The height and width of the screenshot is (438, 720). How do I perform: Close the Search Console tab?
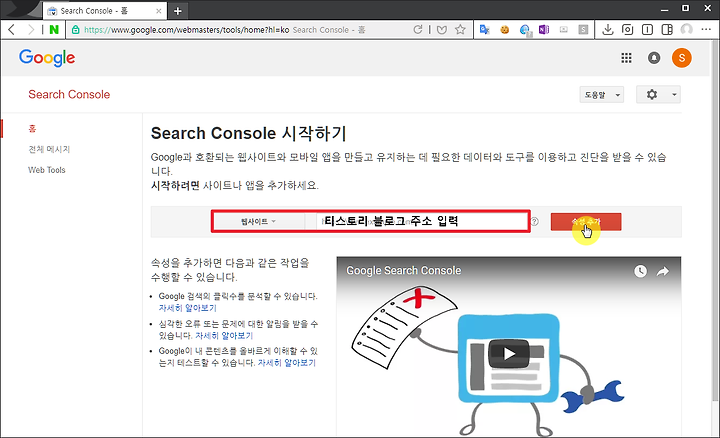click(x=159, y=11)
